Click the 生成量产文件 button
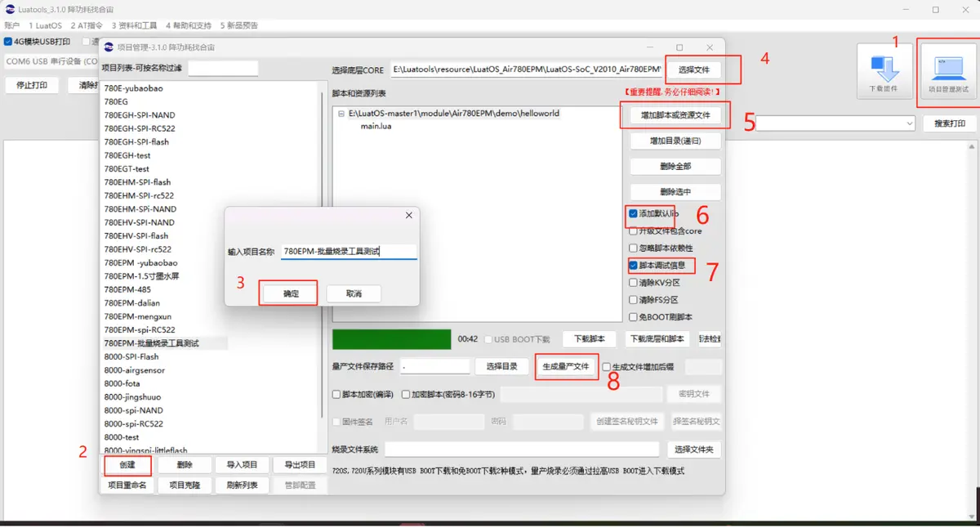This screenshot has height=528, width=980. (566, 367)
